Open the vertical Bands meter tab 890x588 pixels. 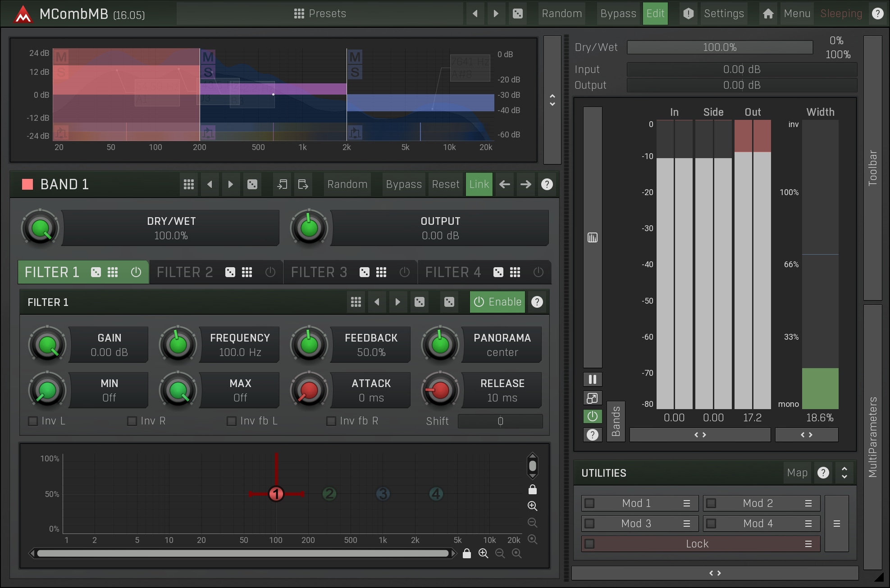point(616,421)
